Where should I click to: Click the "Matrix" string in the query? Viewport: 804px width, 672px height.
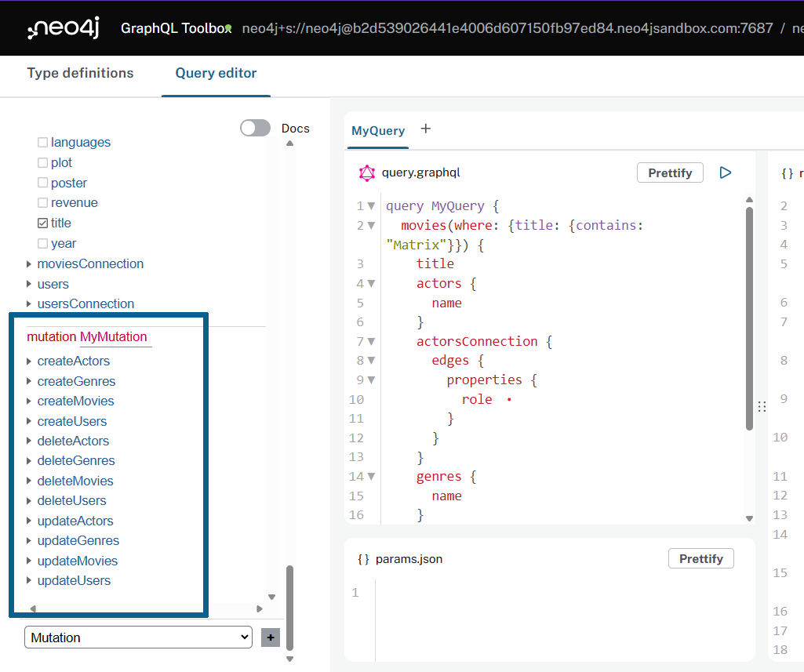point(417,245)
